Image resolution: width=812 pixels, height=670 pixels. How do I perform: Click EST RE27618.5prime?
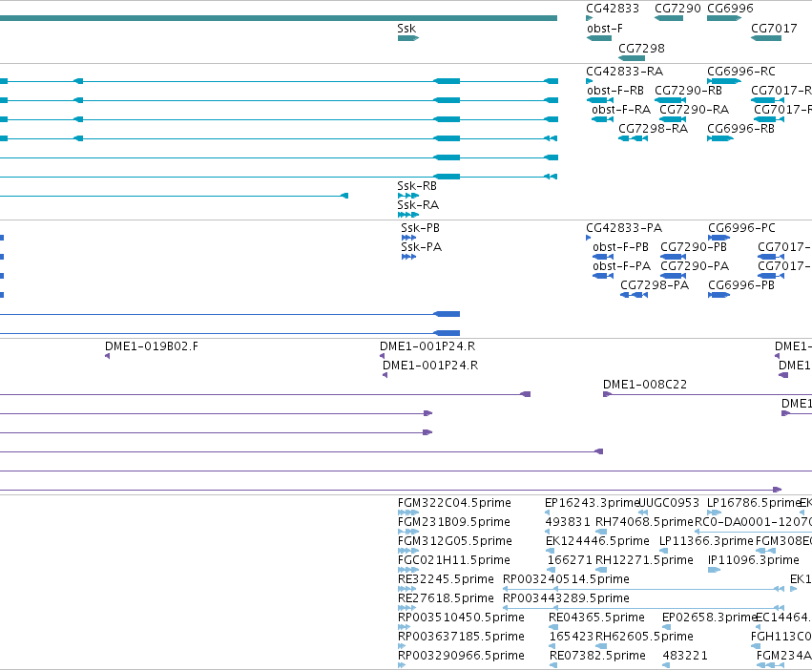(446, 598)
